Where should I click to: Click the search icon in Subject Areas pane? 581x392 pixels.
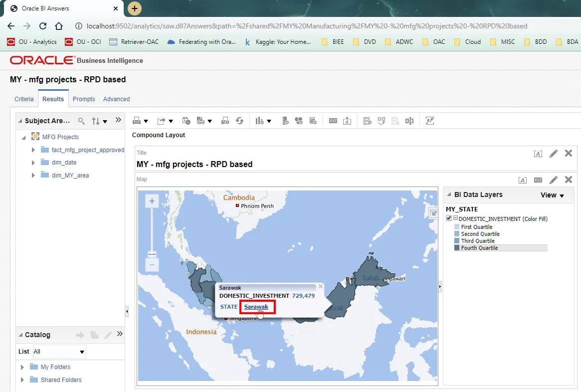pyautogui.click(x=81, y=121)
